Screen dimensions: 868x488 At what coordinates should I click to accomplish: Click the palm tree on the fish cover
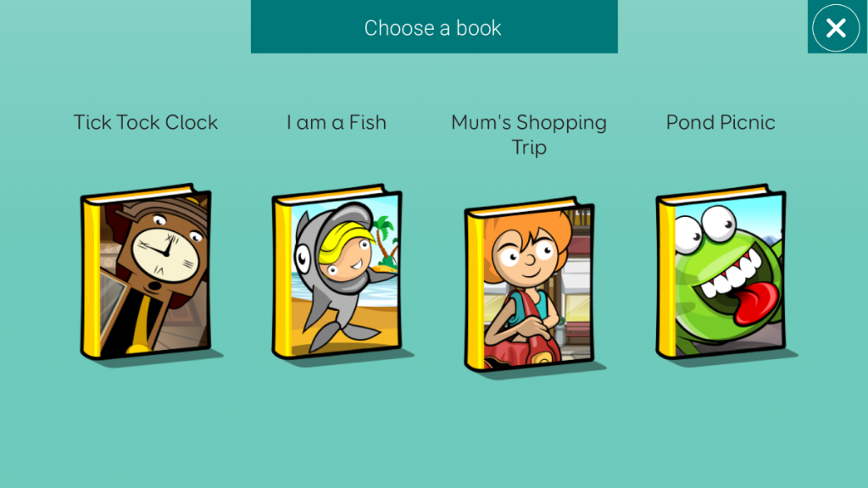[386, 241]
